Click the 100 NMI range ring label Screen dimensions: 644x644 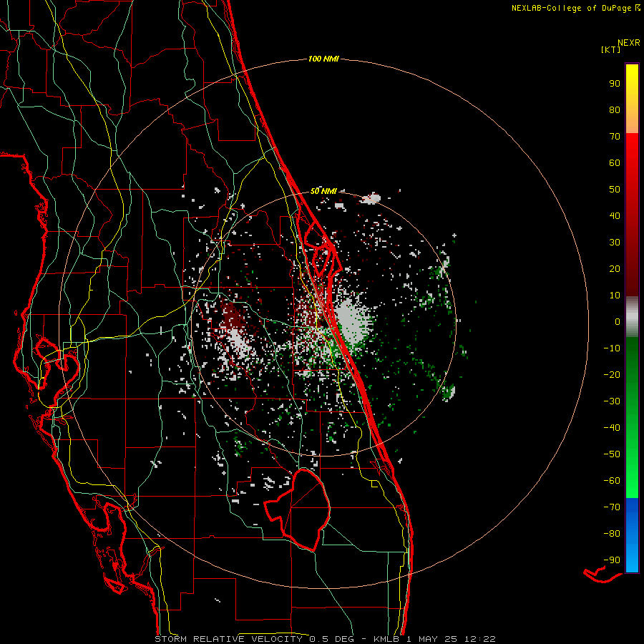[323, 59]
